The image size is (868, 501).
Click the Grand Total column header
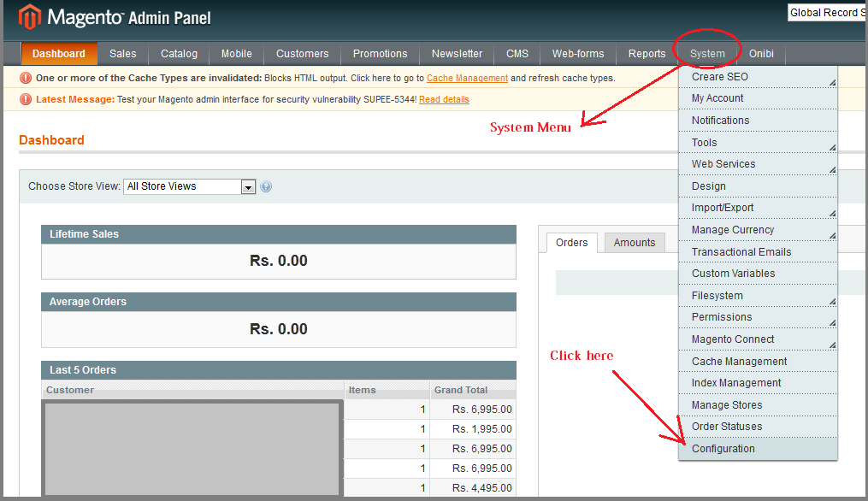tap(473, 390)
